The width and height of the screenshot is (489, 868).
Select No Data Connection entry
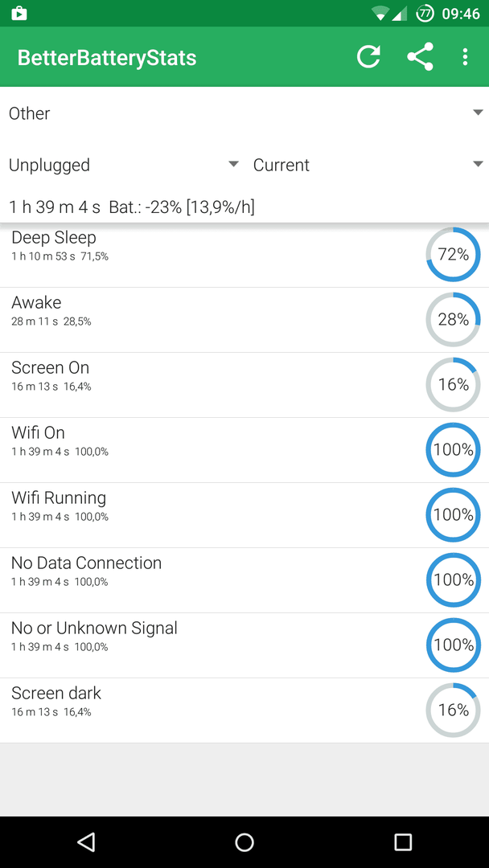click(x=244, y=580)
